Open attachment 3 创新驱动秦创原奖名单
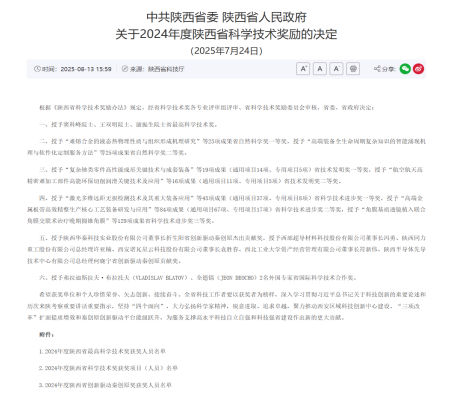Screen dimensions: 449x397 105,385
